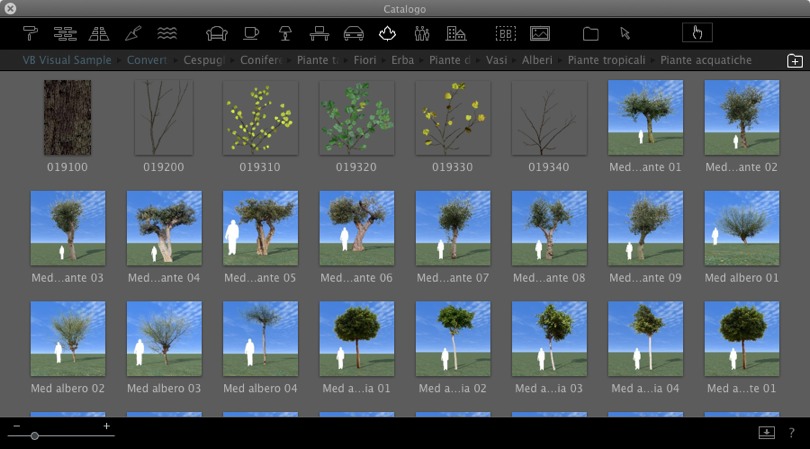Select the Med a...ia 01 tree thumbnail

click(356, 338)
